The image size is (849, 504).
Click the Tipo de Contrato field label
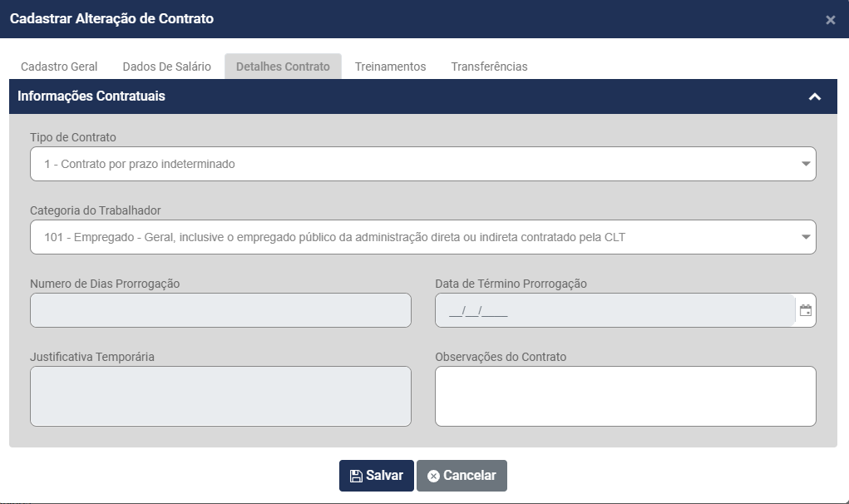(x=73, y=137)
